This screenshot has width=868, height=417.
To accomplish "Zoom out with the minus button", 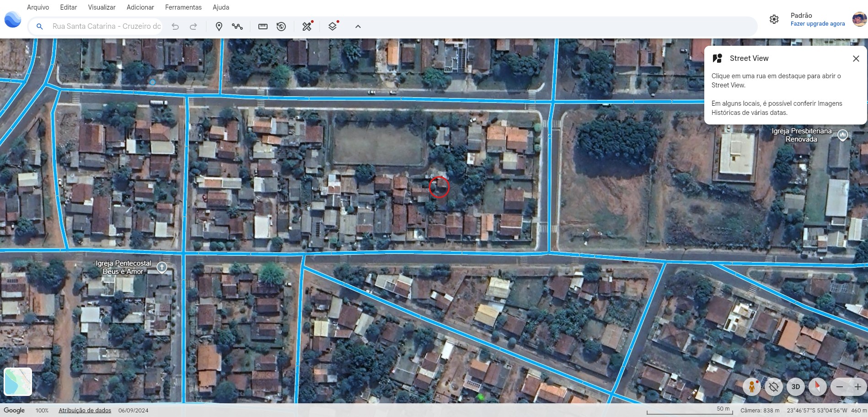I will [840, 387].
